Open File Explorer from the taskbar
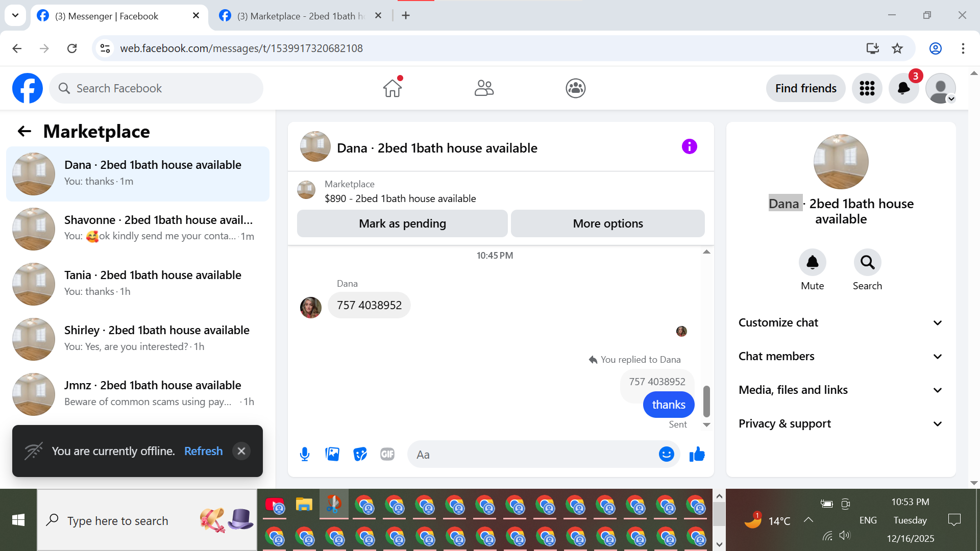Viewport: 980px width, 551px height. [x=304, y=505]
